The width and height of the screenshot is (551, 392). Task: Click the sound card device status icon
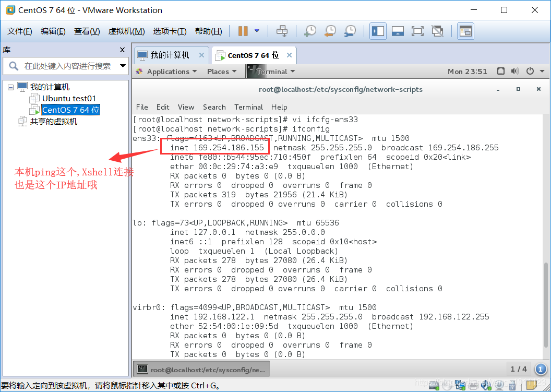tap(486, 385)
